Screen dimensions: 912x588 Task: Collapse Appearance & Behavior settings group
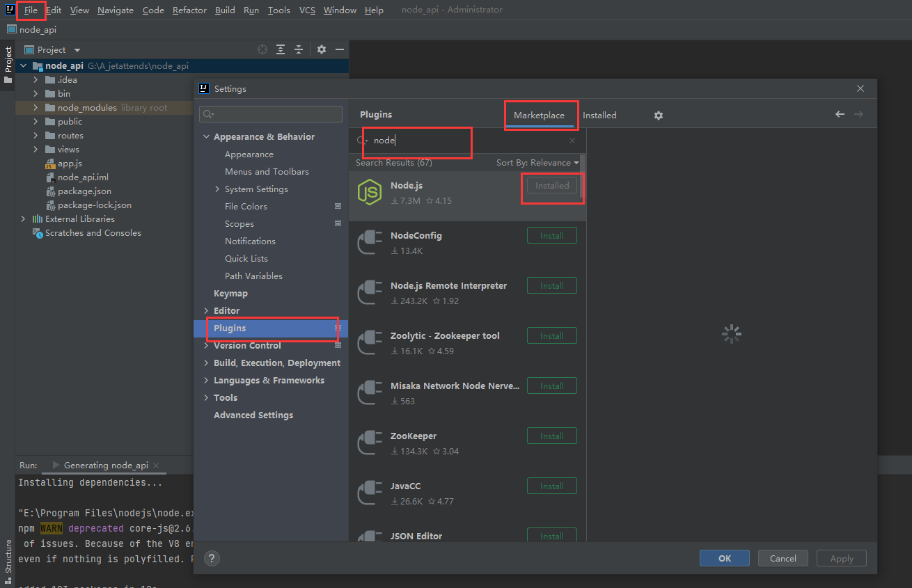tap(206, 137)
